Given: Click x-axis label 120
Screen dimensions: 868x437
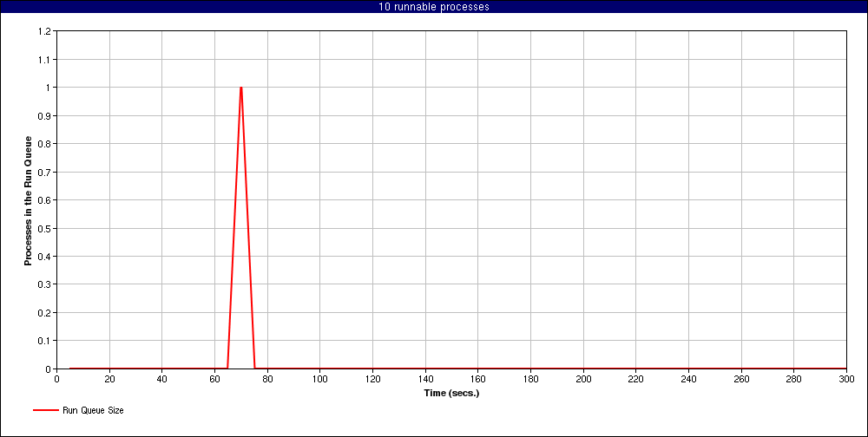Looking at the screenshot, I should coord(372,379).
